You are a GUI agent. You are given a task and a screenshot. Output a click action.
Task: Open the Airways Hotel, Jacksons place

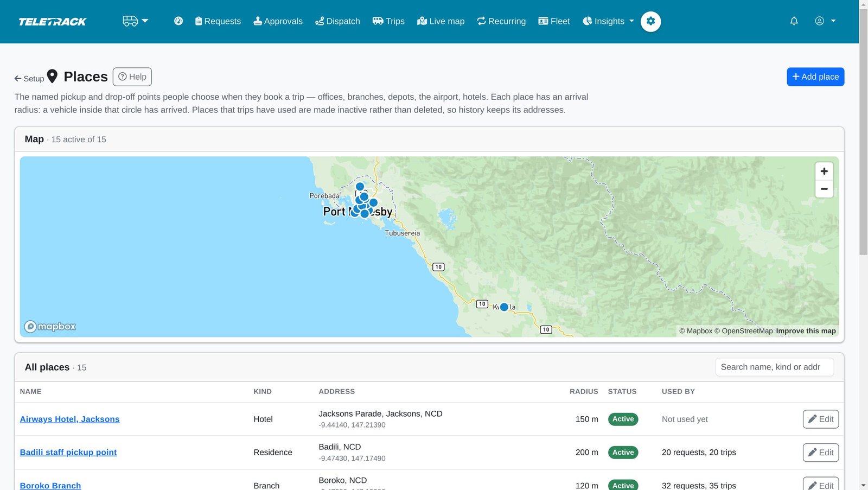point(69,419)
